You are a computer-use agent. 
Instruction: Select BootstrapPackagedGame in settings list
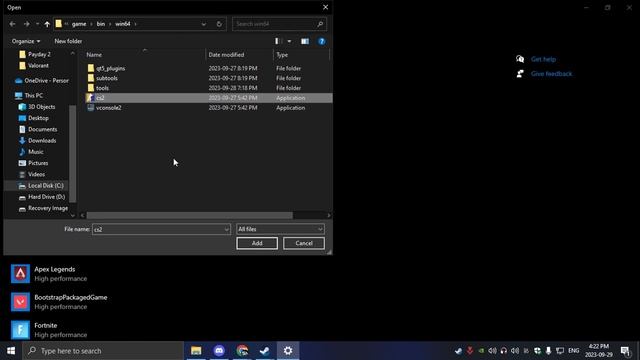(x=59, y=302)
